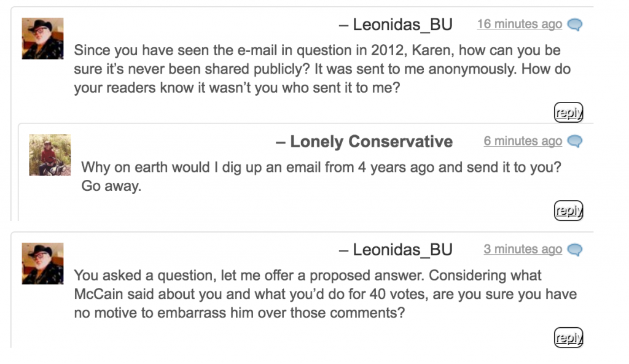Image resolution: width=629 pixels, height=364 pixels.
Task: Open the '3 minutes ago' permalink
Action: [x=523, y=249]
